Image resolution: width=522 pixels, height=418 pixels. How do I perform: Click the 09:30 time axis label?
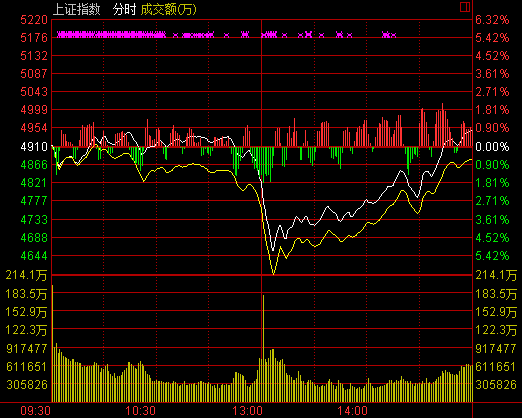35,411
